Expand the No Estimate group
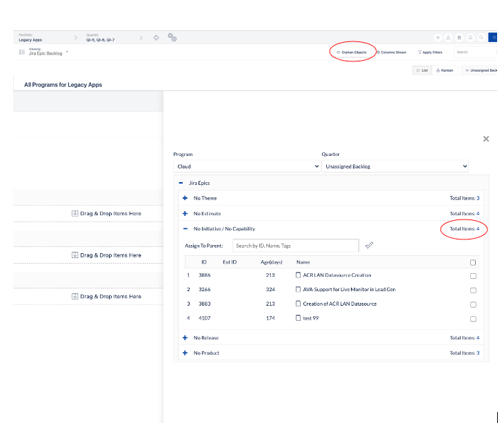504x423 pixels. pos(185,214)
